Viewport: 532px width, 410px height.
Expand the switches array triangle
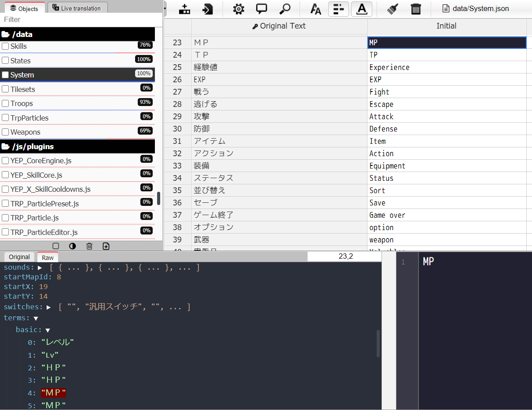click(x=49, y=307)
